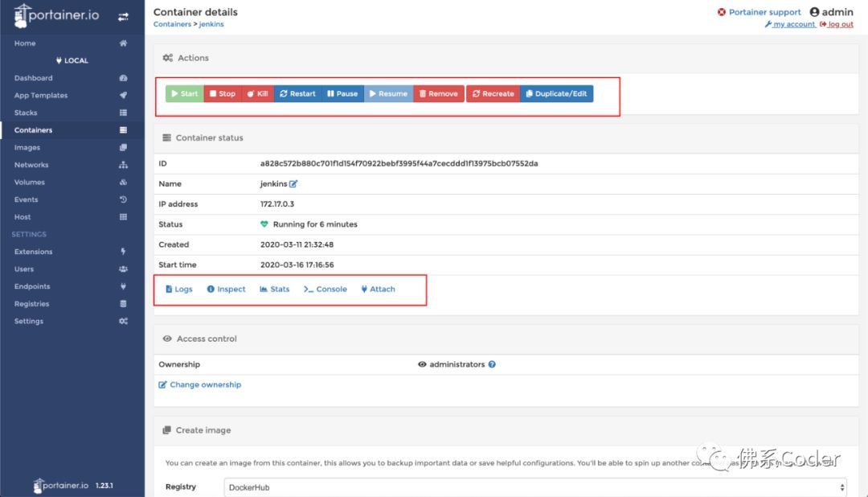The image size is (868, 497).
Task: Open the Inspect link
Action: (x=226, y=290)
